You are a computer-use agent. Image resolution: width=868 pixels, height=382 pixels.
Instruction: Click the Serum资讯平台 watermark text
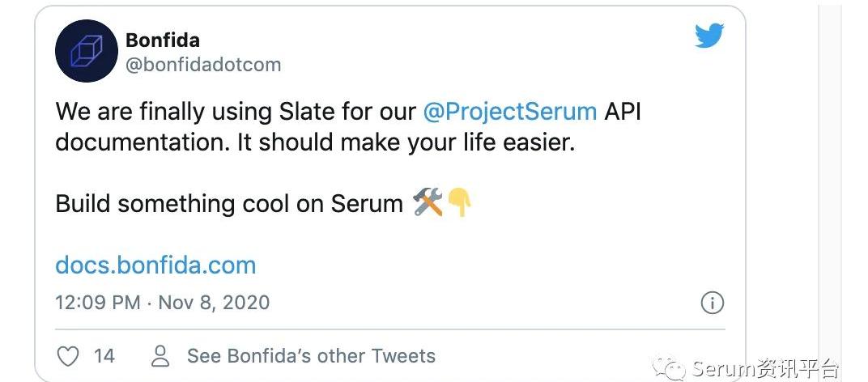click(766, 369)
